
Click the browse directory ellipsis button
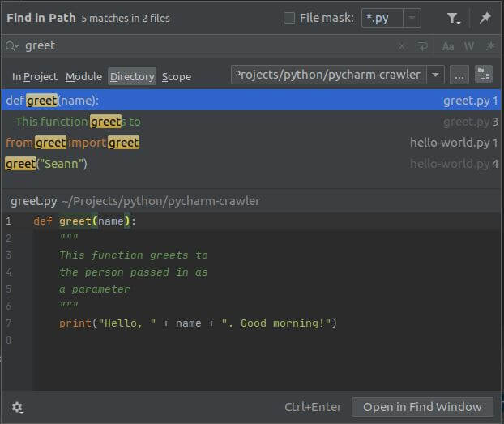pos(459,75)
